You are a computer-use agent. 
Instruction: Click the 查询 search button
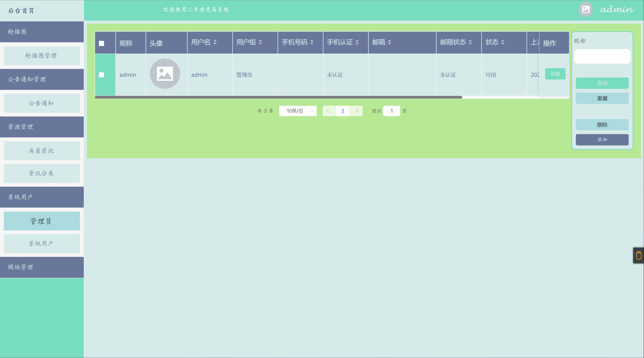tap(602, 83)
